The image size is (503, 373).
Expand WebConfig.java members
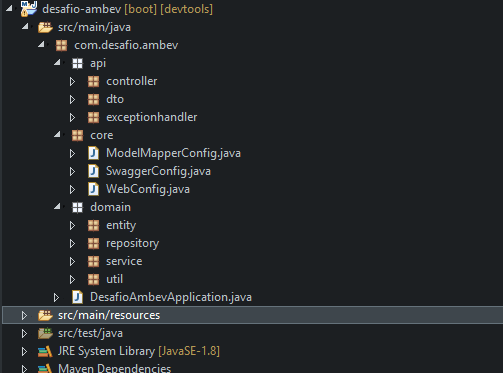pos(72,189)
